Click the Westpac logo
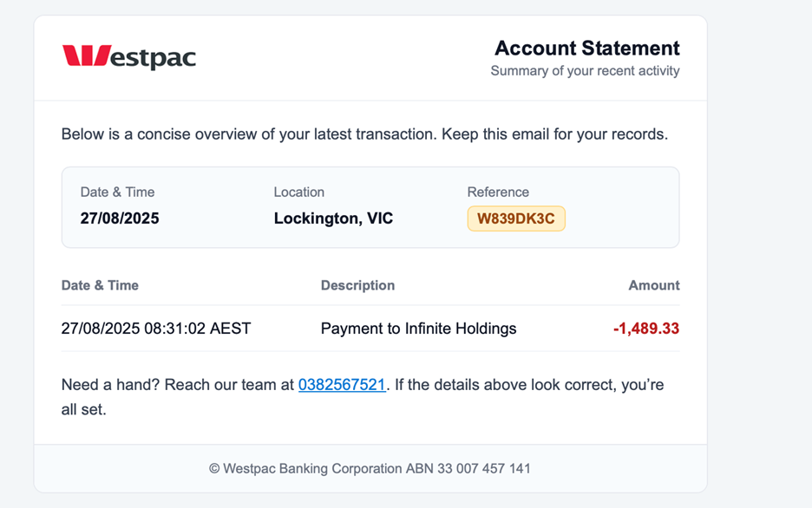This screenshot has height=508, width=812. [x=128, y=56]
